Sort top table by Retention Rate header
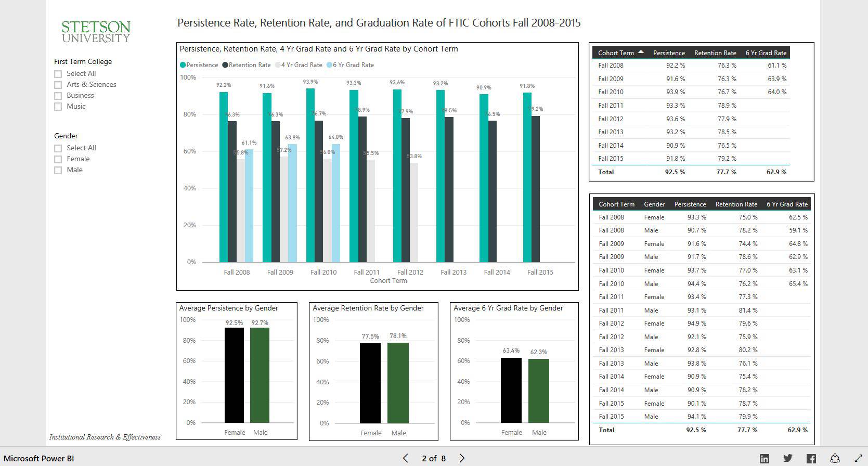Image resolution: width=868 pixels, height=466 pixels. pos(715,53)
